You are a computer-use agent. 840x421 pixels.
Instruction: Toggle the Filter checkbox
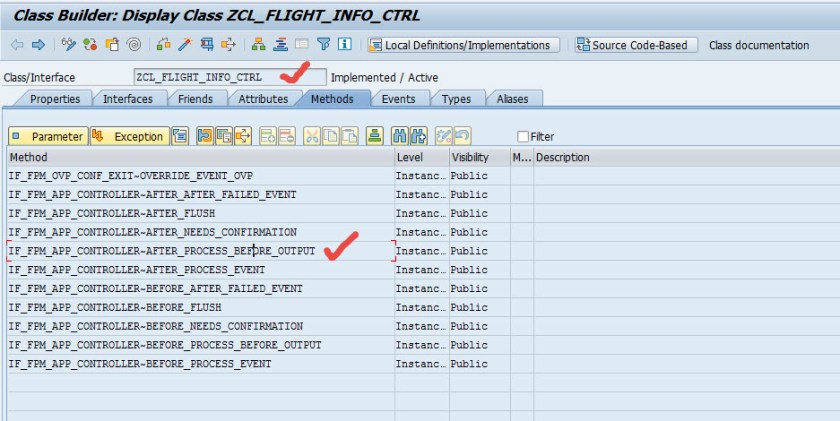[x=523, y=137]
